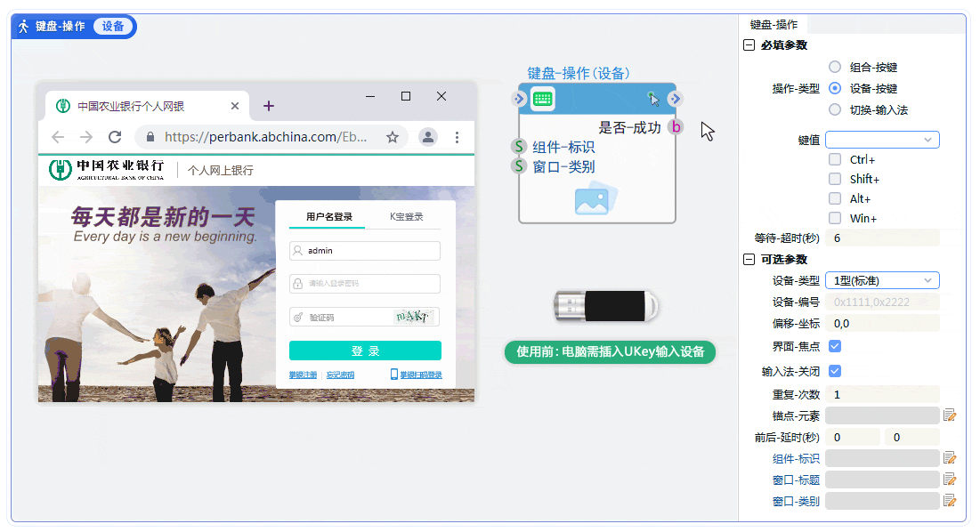980x532 pixels.
Task: Enable the Shift+ checkbox
Action: click(834, 179)
